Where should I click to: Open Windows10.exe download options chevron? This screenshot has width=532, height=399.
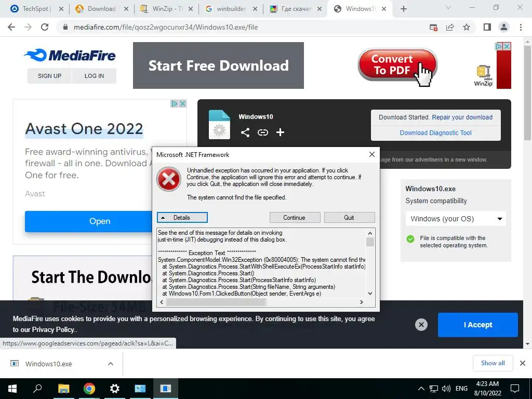click(111, 364)
